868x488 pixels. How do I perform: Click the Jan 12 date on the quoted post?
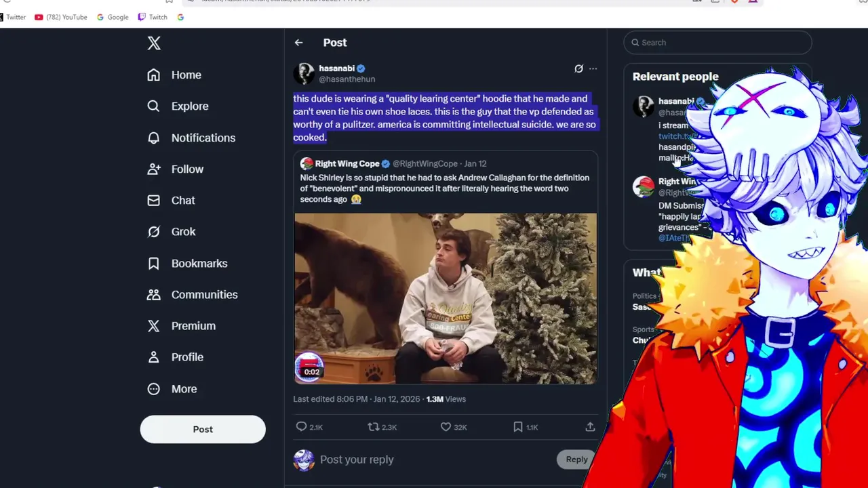pos(475,163)
